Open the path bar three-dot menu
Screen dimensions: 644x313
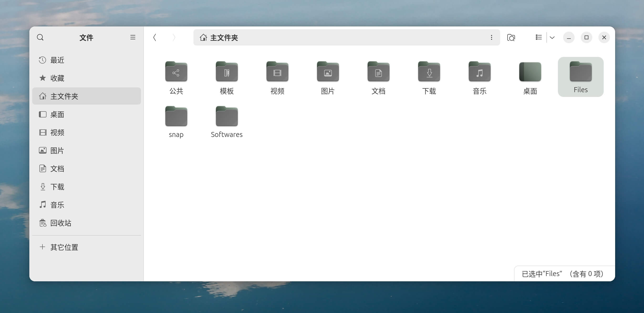[x=491, y=37]
